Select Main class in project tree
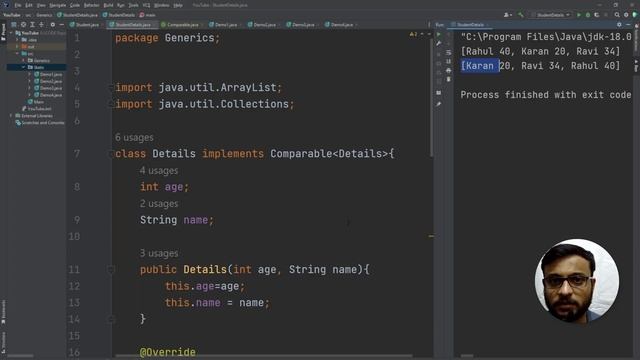 (36, 102)
